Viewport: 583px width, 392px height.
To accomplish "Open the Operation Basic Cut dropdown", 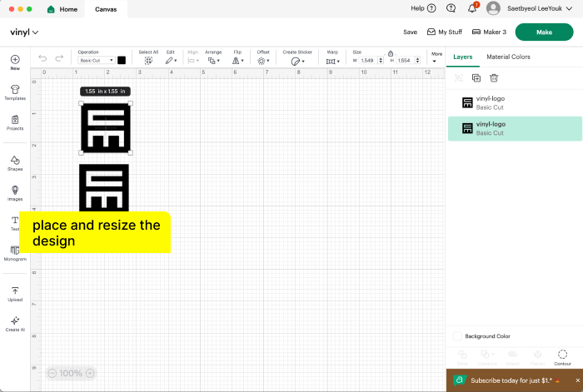I will [x=96, y=61].
